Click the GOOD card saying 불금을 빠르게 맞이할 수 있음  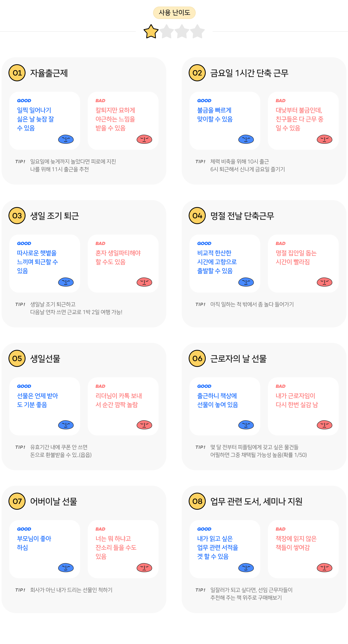click(225, 121)
